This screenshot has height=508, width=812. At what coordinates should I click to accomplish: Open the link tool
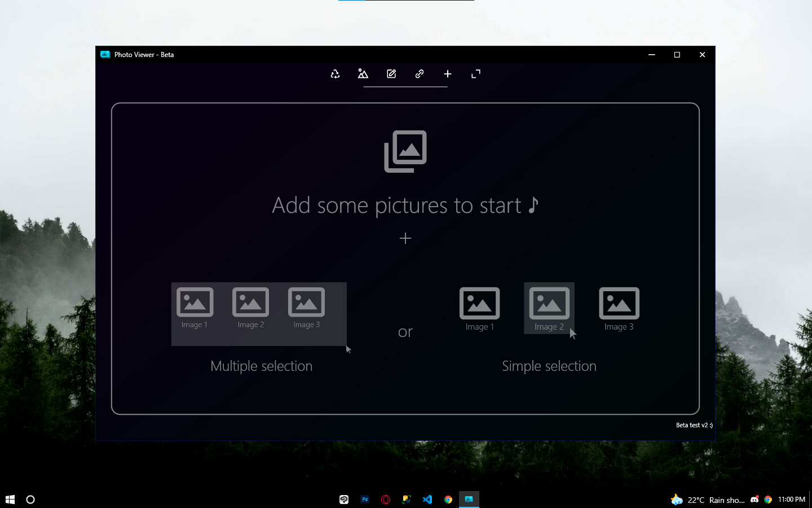pyautogui.click(x=419, y=73)
